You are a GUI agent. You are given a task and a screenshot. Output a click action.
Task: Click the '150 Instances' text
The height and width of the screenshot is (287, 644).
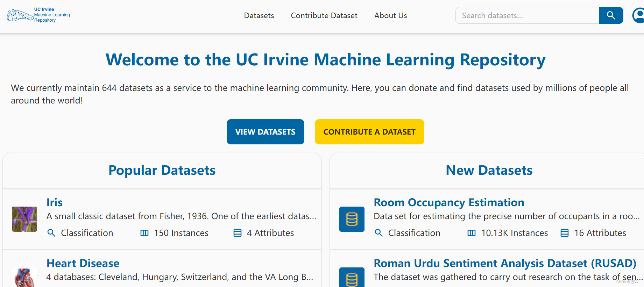[x=181, y=233]
